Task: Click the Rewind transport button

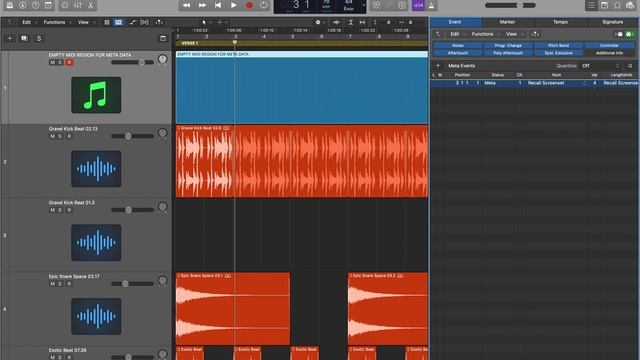Action: pos(186,5)
